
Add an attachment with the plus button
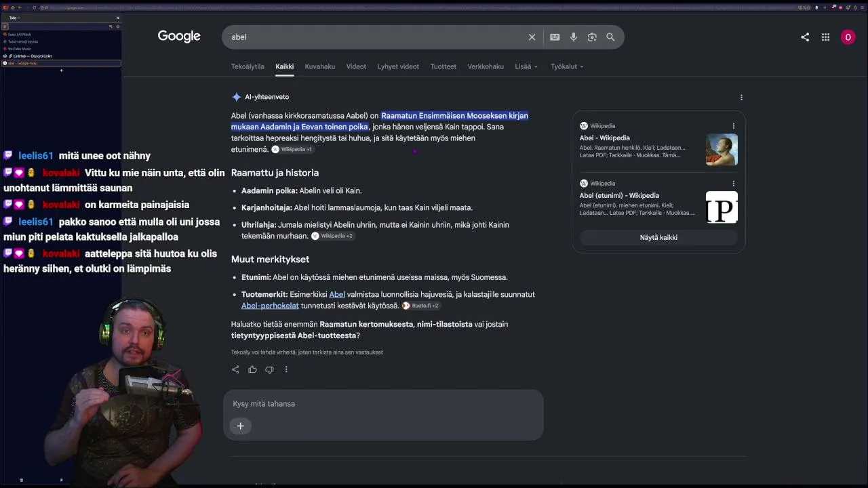pos(240,426)
